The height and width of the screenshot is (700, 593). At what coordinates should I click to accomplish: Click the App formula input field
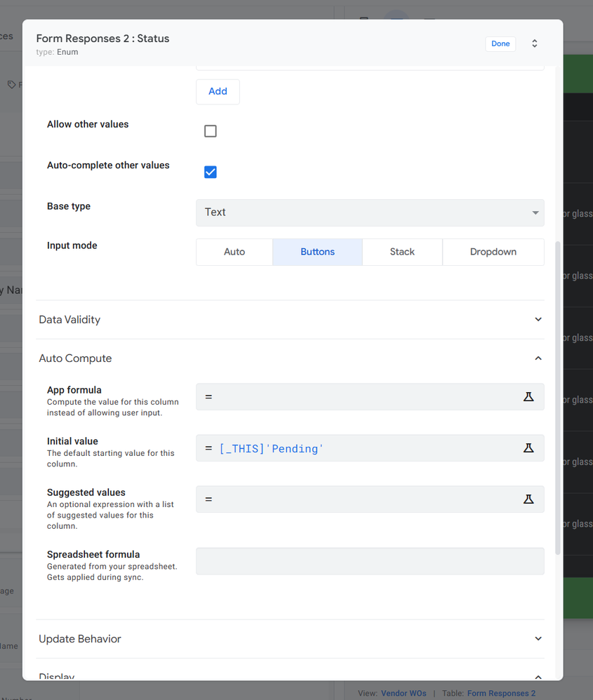pos(370,396)
